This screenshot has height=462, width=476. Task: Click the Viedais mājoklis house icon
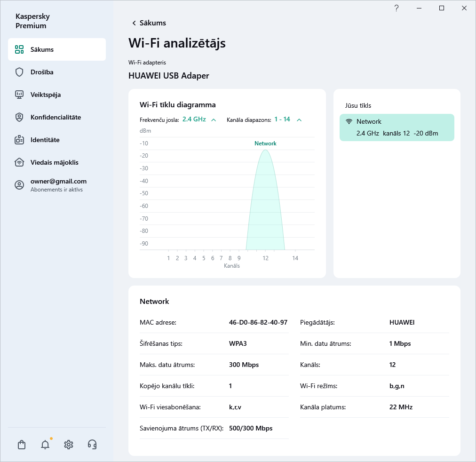(x=19, y=162)
